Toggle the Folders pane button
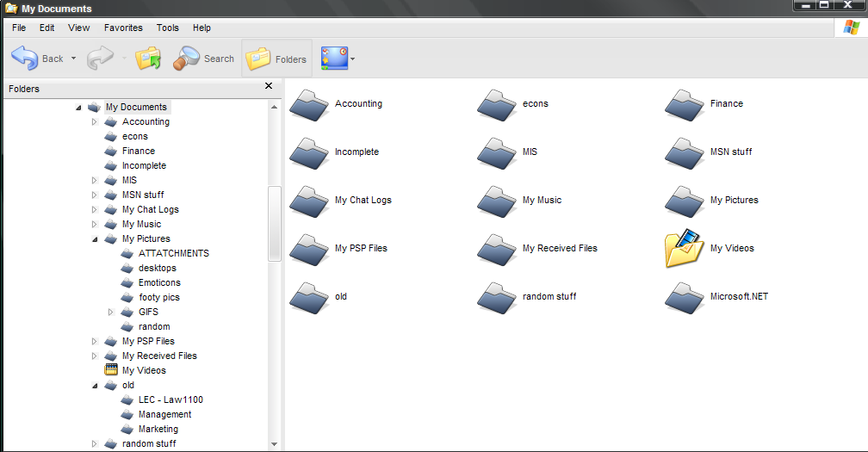 coord(276,59)
